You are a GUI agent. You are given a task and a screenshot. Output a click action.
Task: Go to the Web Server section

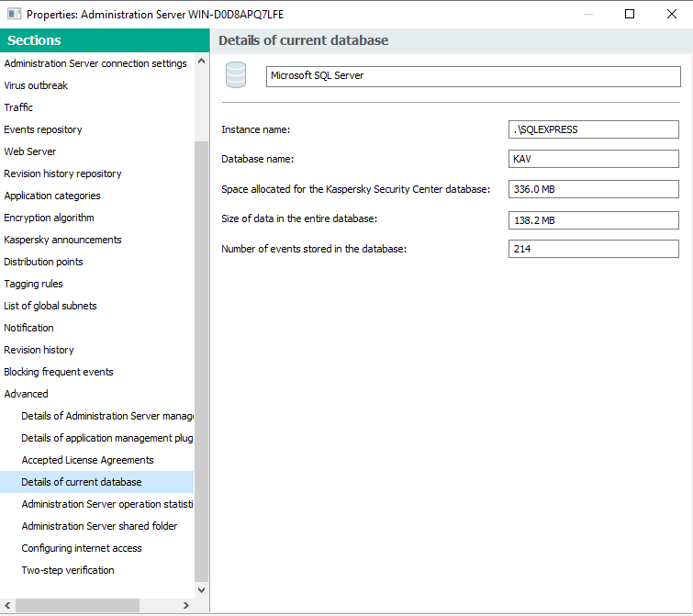click(x=30, y=151)
